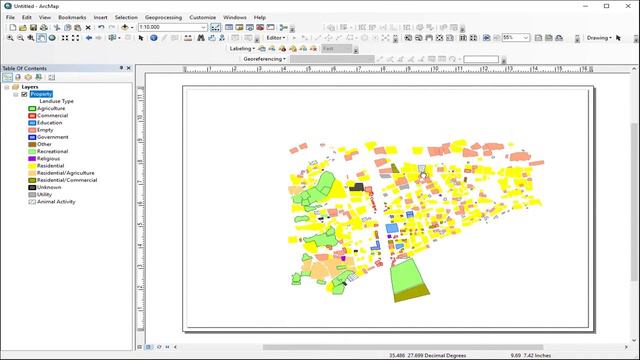Viewport: 640px width, 360px height.
Task: List layers by source
Action: 18,77
